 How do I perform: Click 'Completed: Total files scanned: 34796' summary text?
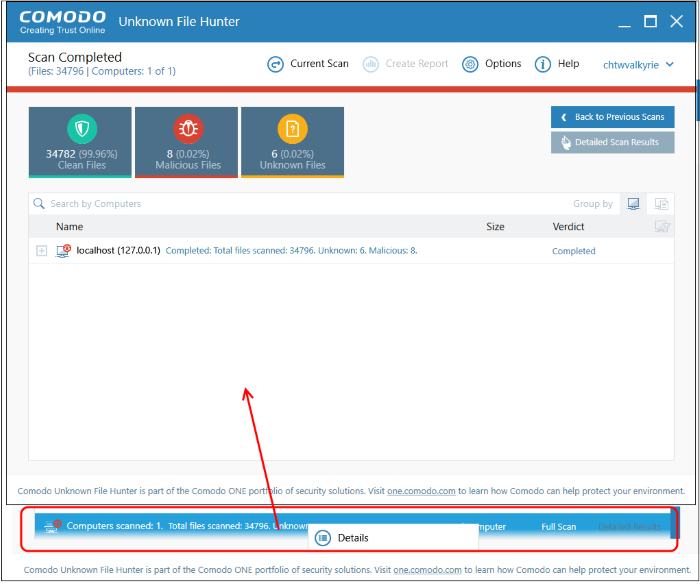pyautogui.click(x=292, y=251)
